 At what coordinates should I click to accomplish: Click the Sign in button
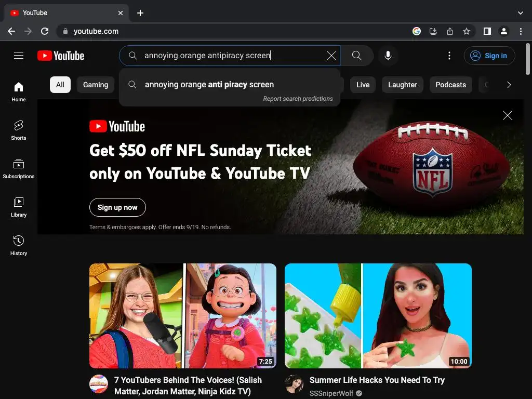(489, 56)
